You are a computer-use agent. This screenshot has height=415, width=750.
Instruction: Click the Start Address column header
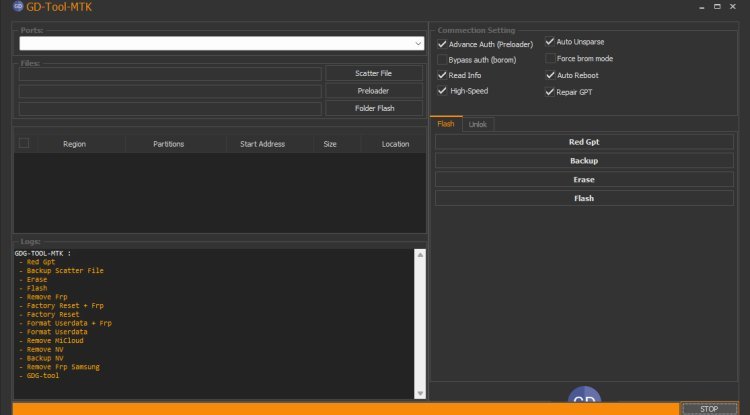(262, 144)
